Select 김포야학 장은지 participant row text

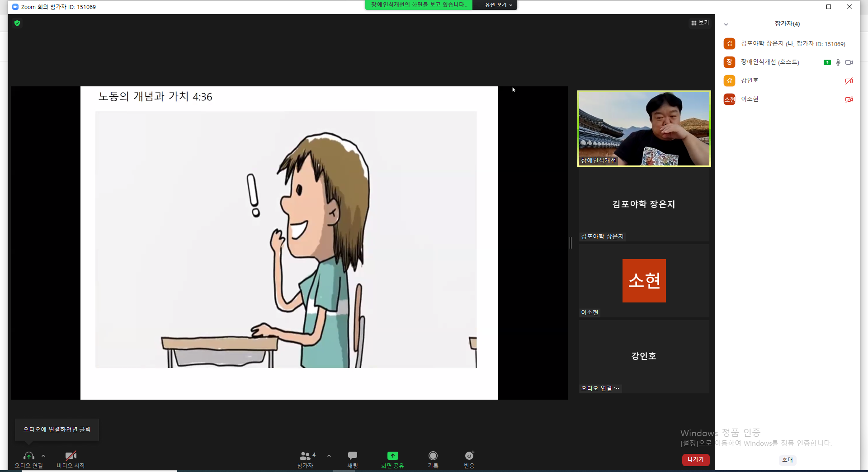click(793, 43)
